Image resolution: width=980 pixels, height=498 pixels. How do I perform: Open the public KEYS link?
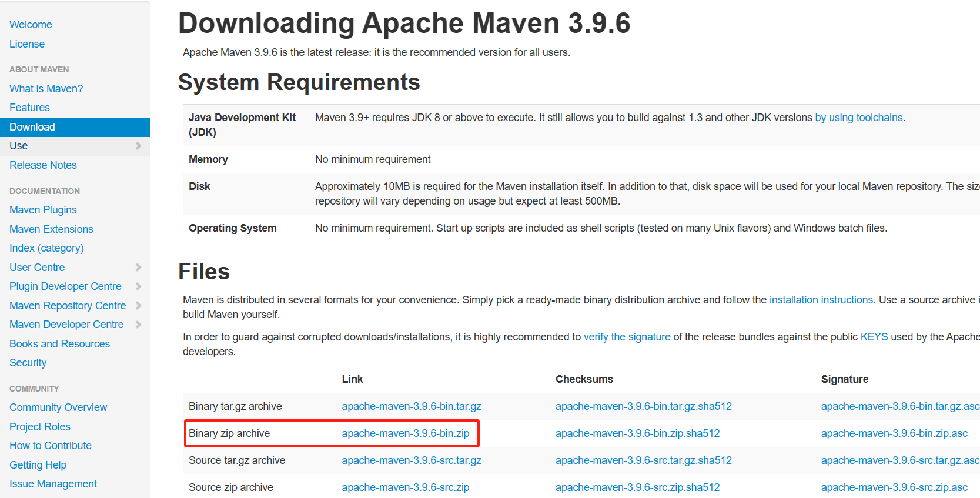874,337
